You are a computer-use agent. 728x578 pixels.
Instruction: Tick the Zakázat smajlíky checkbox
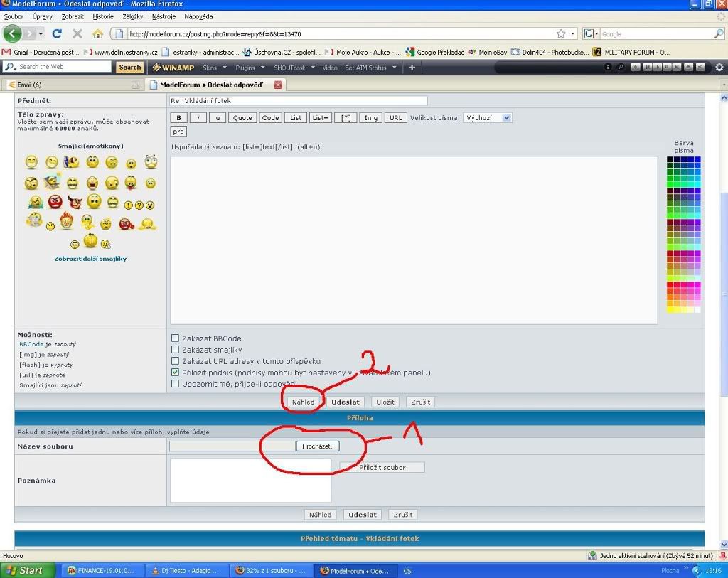pos(175,350)
